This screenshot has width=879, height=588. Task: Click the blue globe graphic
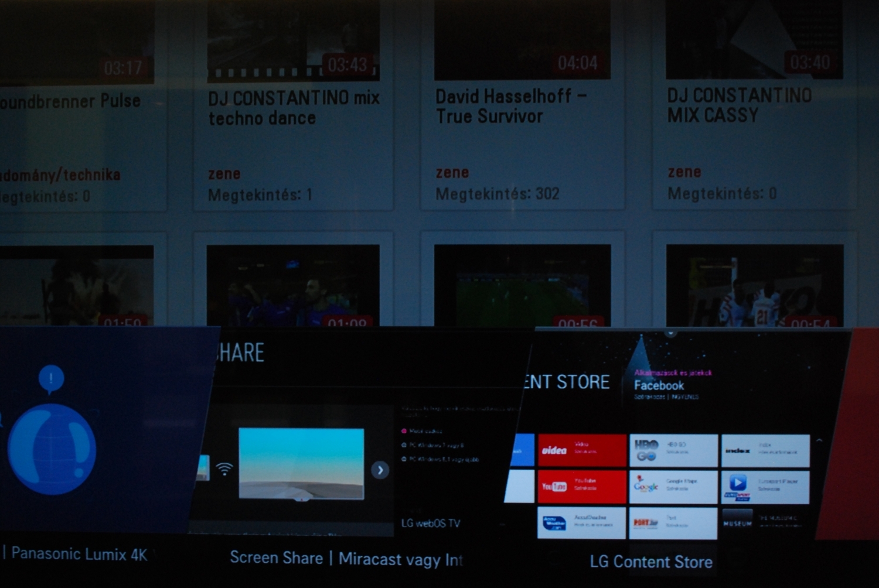pyautogui.click(x=52, y=449)
